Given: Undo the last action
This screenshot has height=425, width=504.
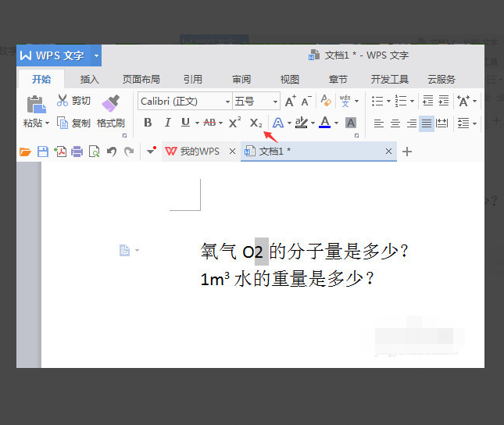Looking at the screenshot, I should tap(112, 151).
